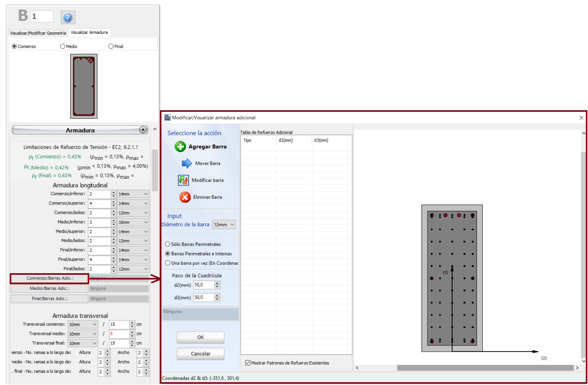This screenshot has height=385, width=588.
Task: Open the Diámetro de la Barra dropdown
Action: [x=224, y=225]
